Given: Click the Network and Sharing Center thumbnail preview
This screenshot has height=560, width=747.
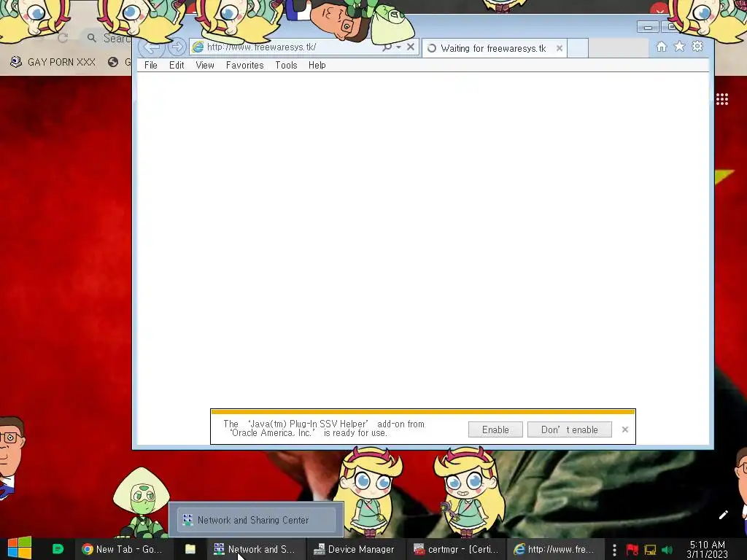Looking at the screenshot, I should [x=256, y=519].
